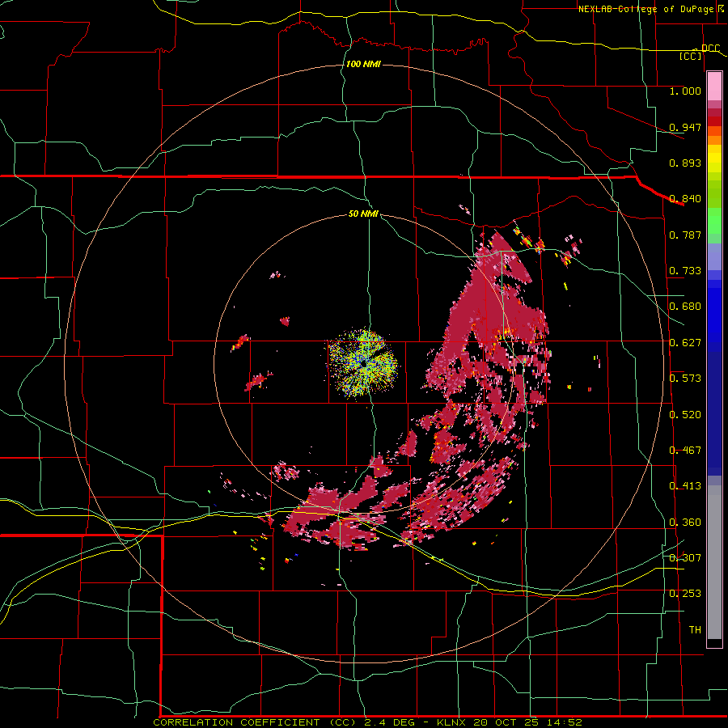Screen dimensions: 728x728
Task: Click the 0.947 scale value
Action: [685, 127]
